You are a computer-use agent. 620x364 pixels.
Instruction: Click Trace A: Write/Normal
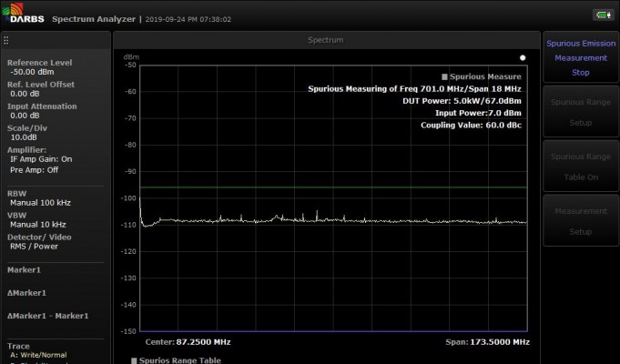pos(38,355)
